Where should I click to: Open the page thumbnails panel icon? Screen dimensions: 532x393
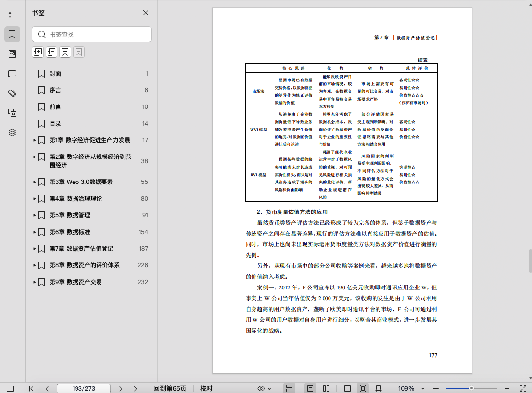[12, 54]
